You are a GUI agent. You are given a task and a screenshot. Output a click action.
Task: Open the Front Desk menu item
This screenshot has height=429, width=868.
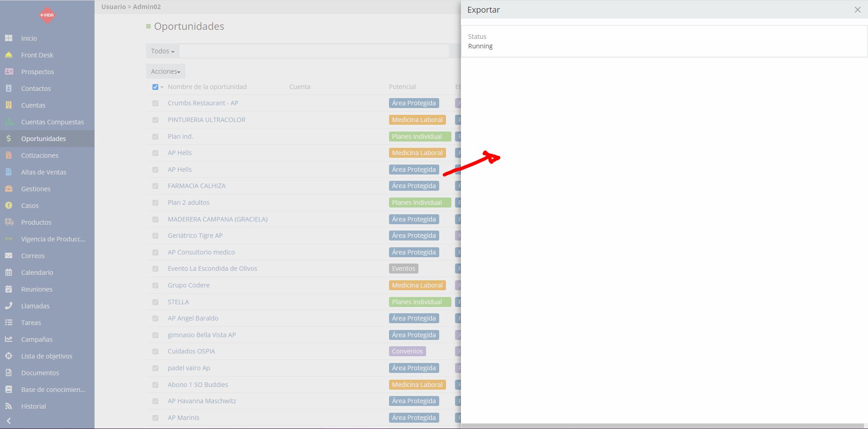point(36,55)
